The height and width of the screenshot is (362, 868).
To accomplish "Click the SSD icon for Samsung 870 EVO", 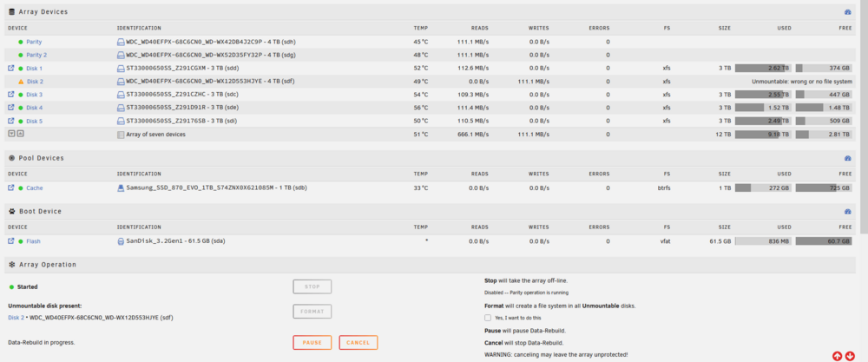I will pyautogui.click(x=121, y=188).
